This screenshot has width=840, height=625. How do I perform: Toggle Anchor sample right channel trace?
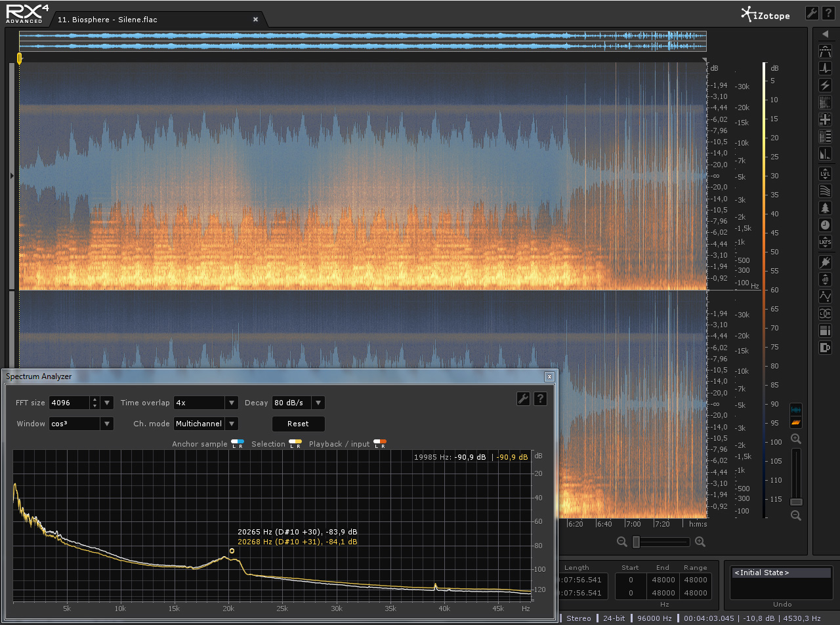(241, 443)
